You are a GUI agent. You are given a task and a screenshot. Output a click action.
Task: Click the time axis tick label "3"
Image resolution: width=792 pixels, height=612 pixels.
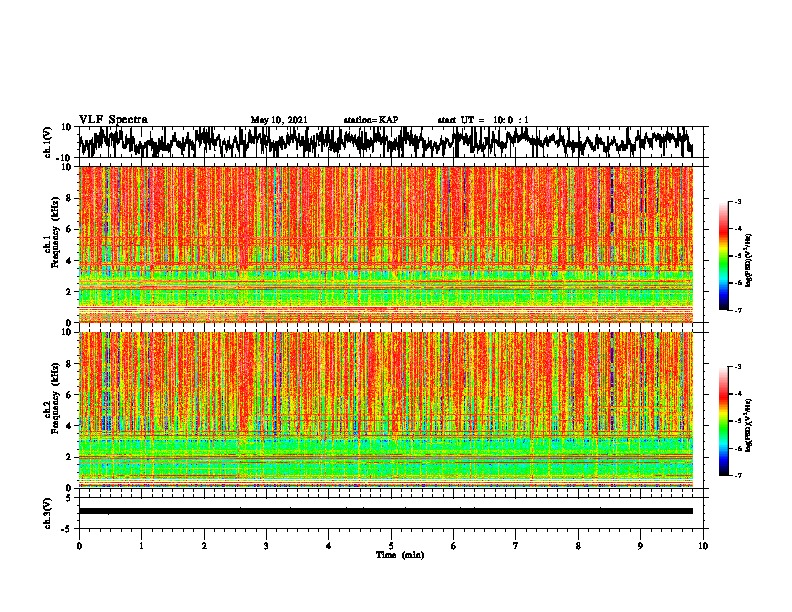266,546
